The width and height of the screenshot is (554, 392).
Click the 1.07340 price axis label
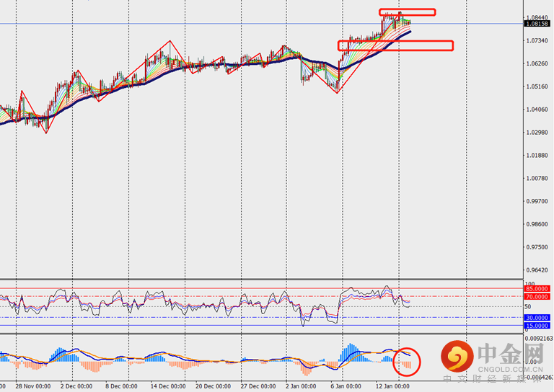(x=537, y=40)
